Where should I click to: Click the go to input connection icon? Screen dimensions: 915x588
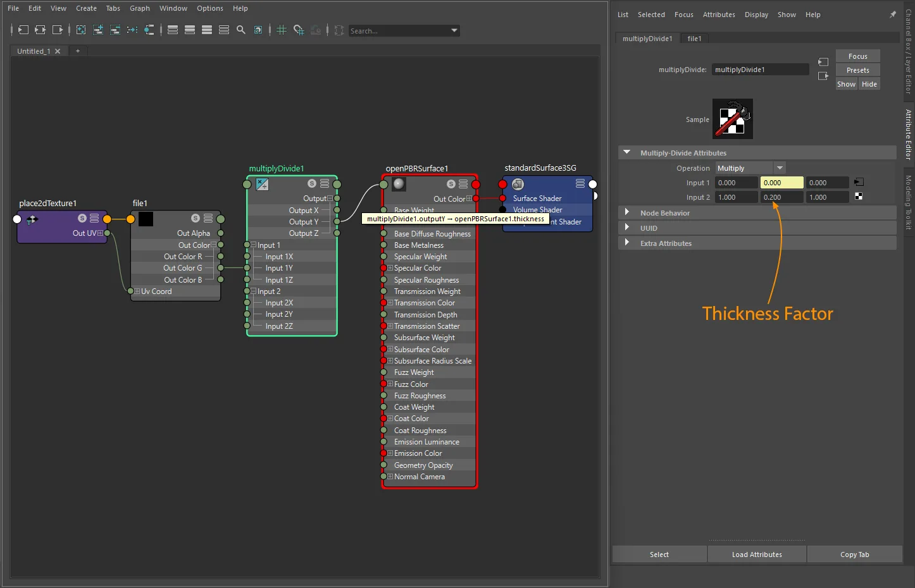823,62
